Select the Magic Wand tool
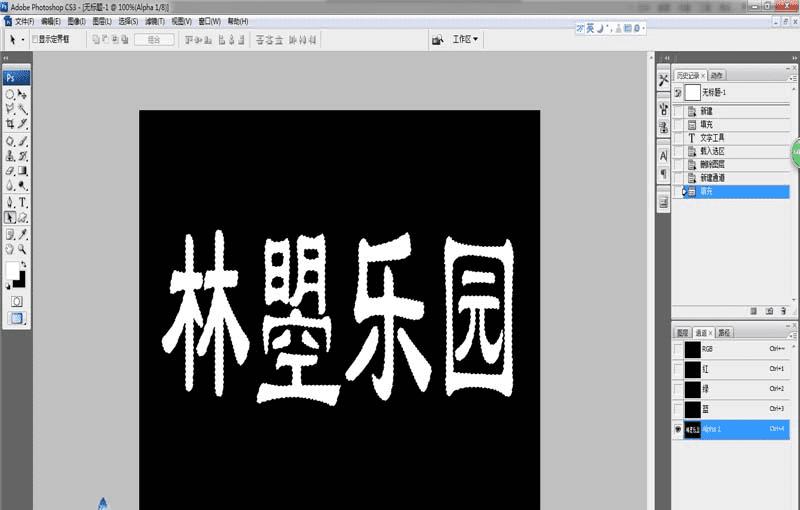The height and width of the screenshot is (510, 800). pos(22,109)
